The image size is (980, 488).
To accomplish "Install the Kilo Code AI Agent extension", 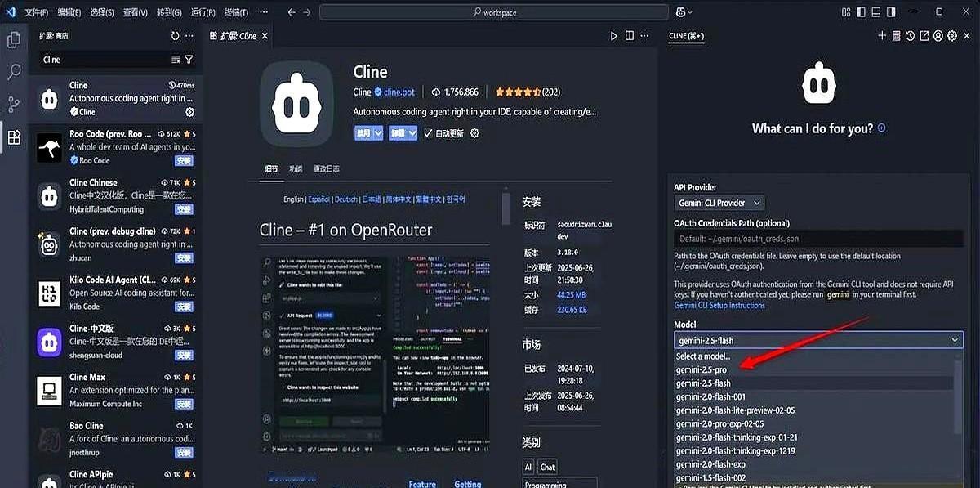I will point(184,307).
